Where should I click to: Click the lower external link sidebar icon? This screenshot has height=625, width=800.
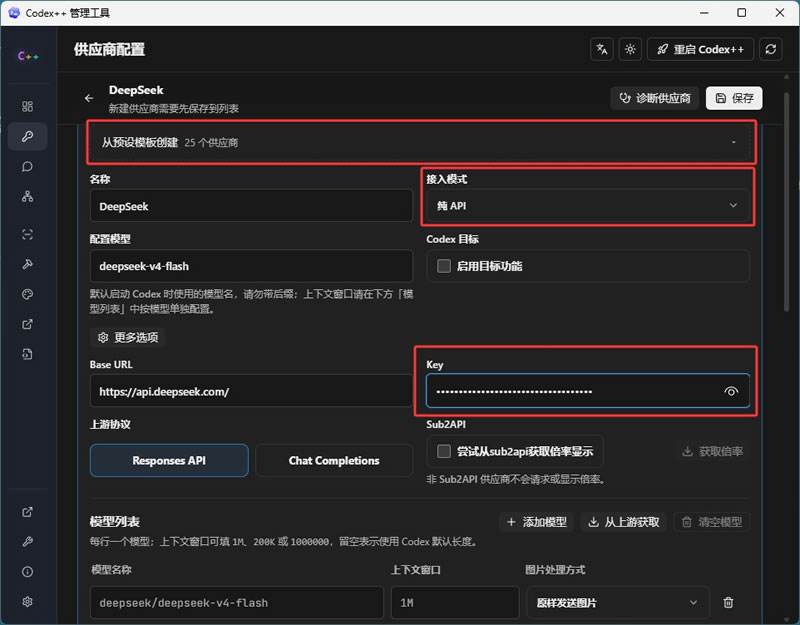click(28, 512)
